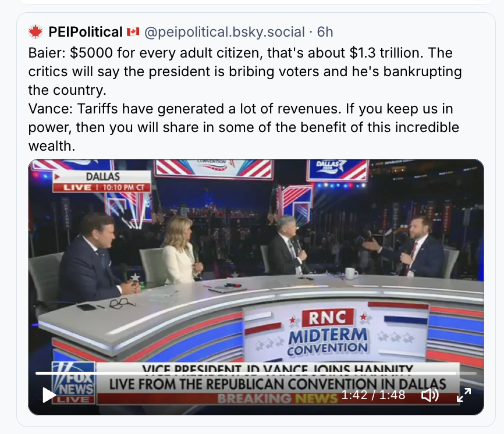The image size is (504, 434).
Task: Open the PEIPolitical display name profile
Action: 86,32
